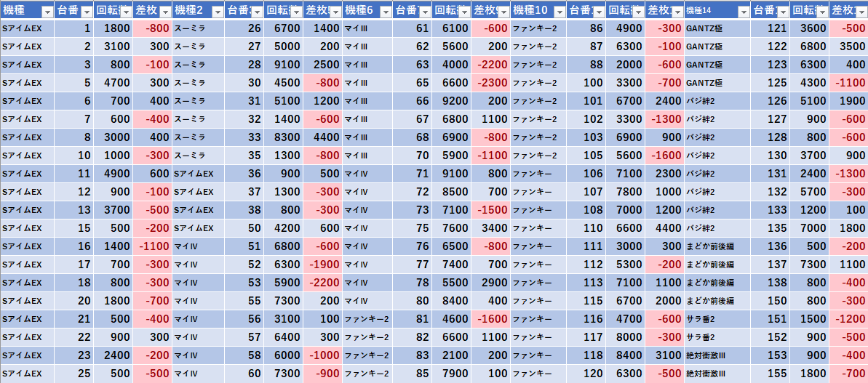868x383 pixels.
Task: Select the -1600 cell in machine 105's row
Action: (664, 156)
